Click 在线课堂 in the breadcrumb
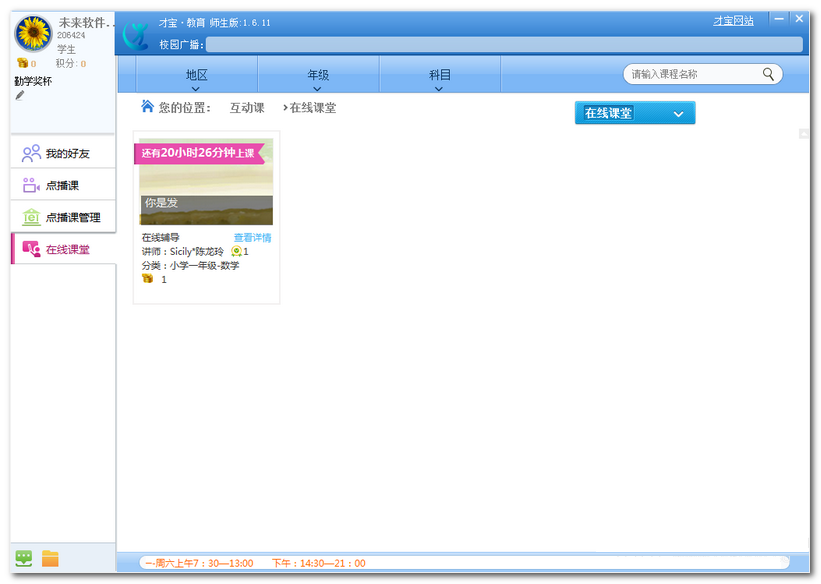The width and height of the screenshot is (821, 584). coord(313,108)
